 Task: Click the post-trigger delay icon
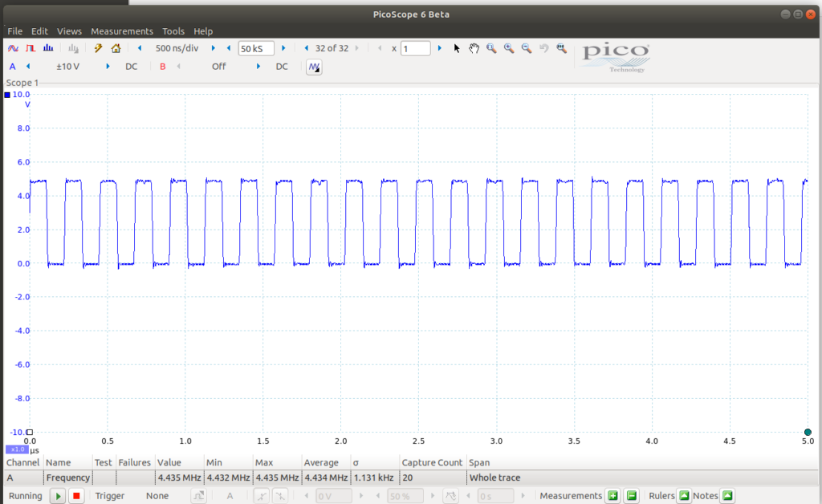click(450, 496)
